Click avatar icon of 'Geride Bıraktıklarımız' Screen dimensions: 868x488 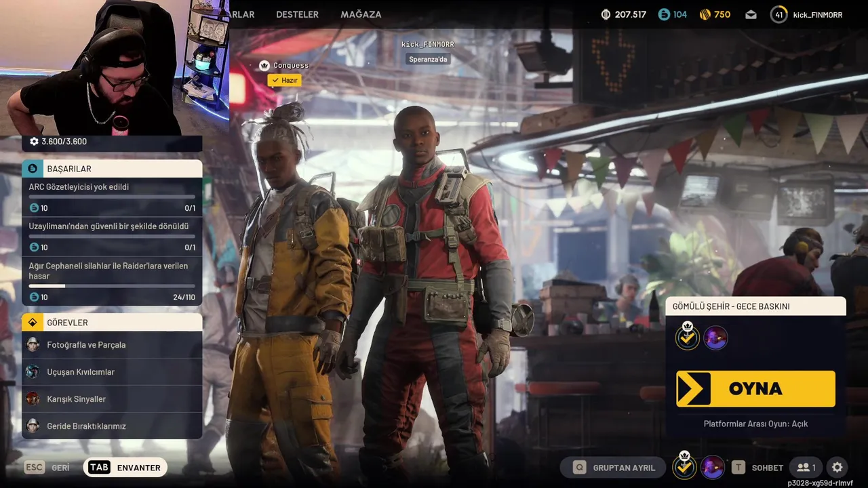33,426
